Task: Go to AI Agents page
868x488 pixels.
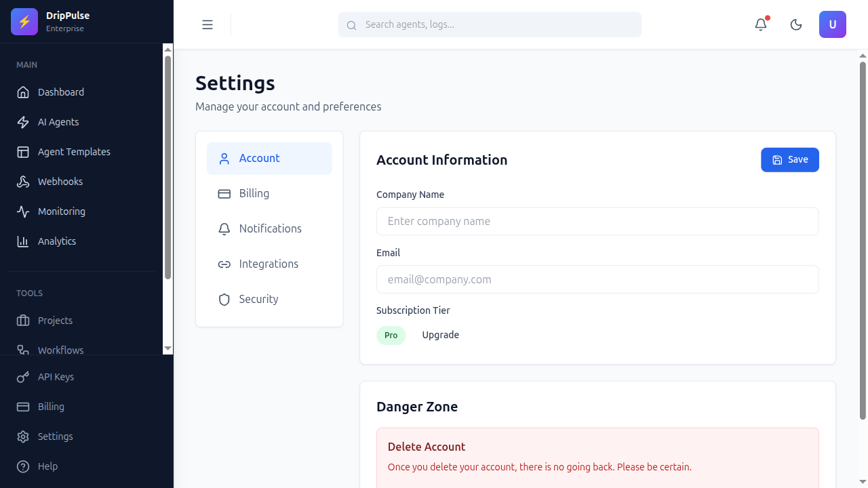Action: pyautogui.click(x=81, y=122)
